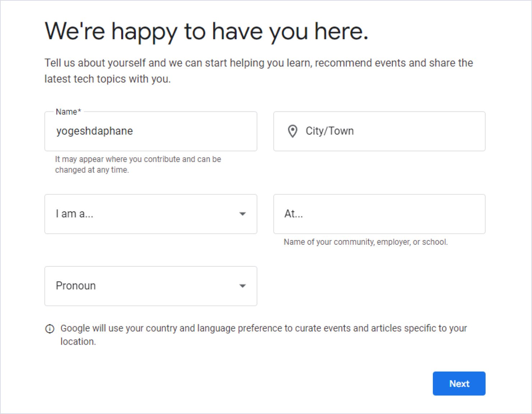Click the 'Tell us about yourself' description text
The image size is (532, 414).
(259, 71)
